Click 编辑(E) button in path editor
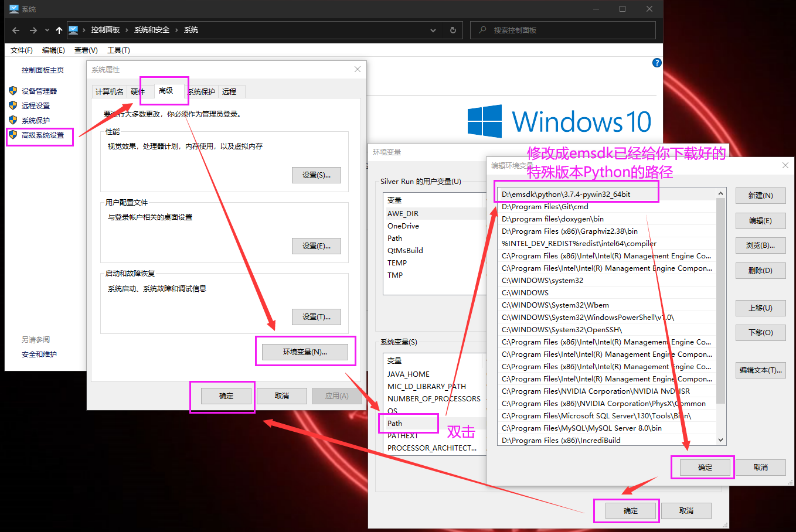 (760, 221)
